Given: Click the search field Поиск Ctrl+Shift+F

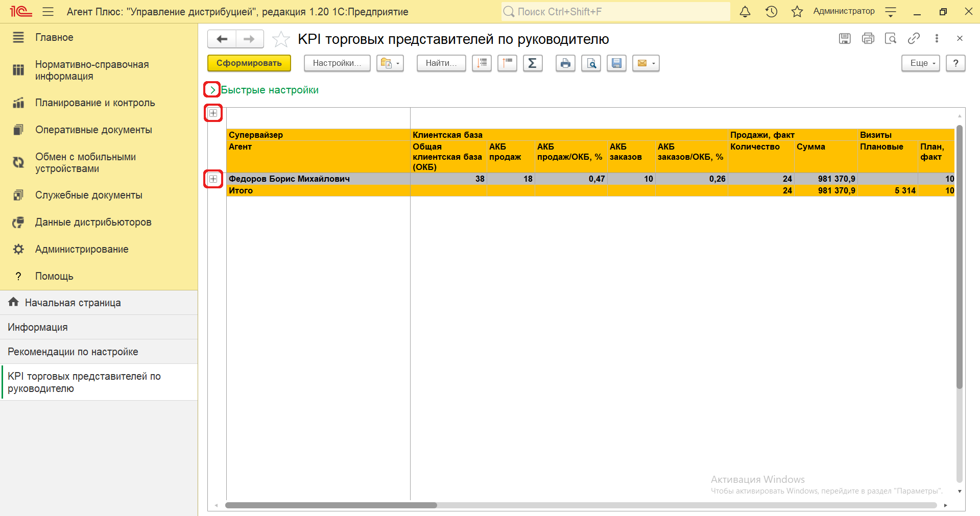Looking at the screenshot, I should [615, 11].
